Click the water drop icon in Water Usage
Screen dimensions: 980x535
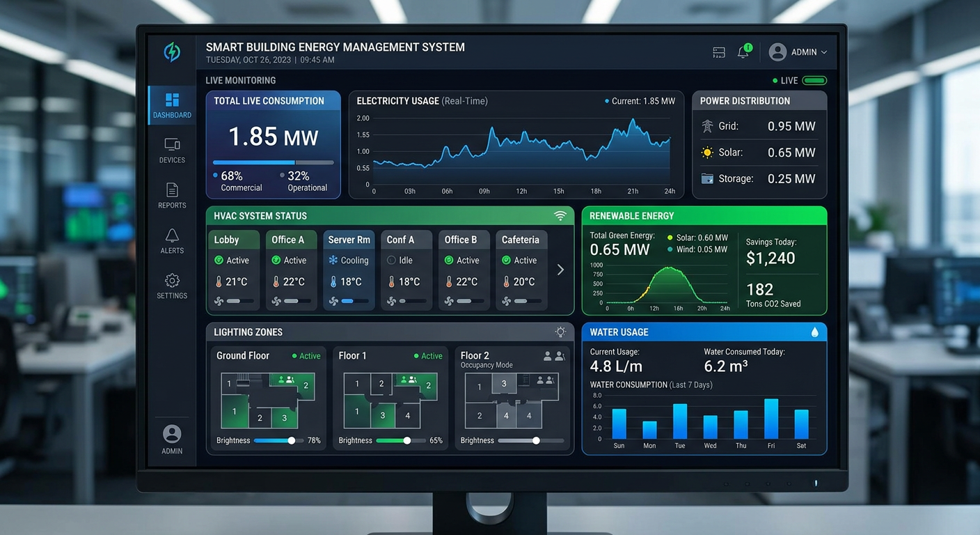[x=814, y=332]
